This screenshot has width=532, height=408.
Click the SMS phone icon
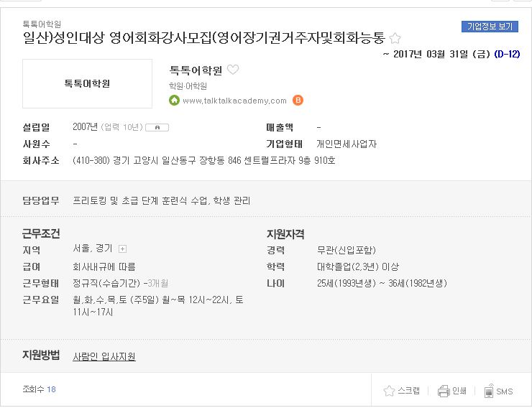(489, 391)
